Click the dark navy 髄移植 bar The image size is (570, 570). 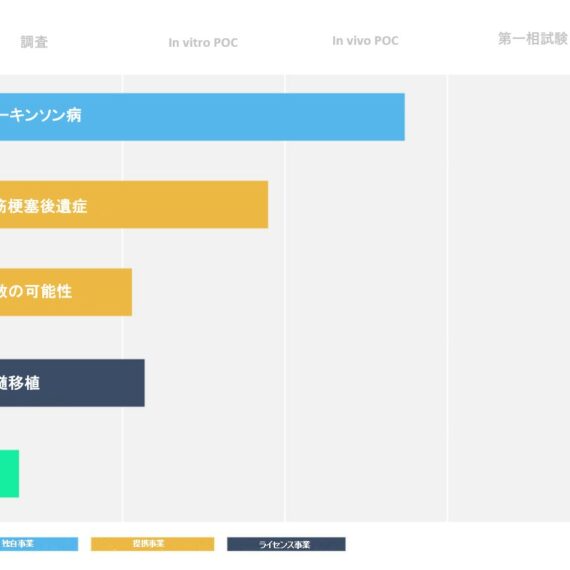(x=72, y=382)
